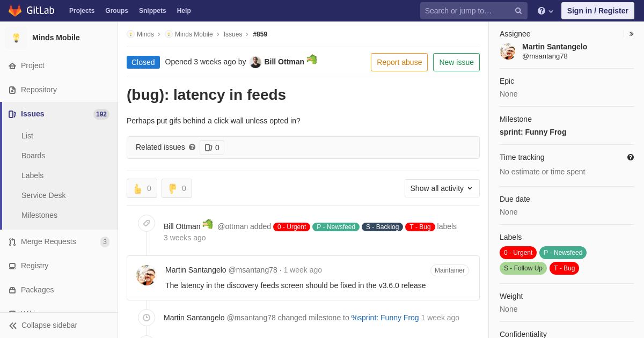Click Martin Santangelo assignee name

click(x=554, y=47)
